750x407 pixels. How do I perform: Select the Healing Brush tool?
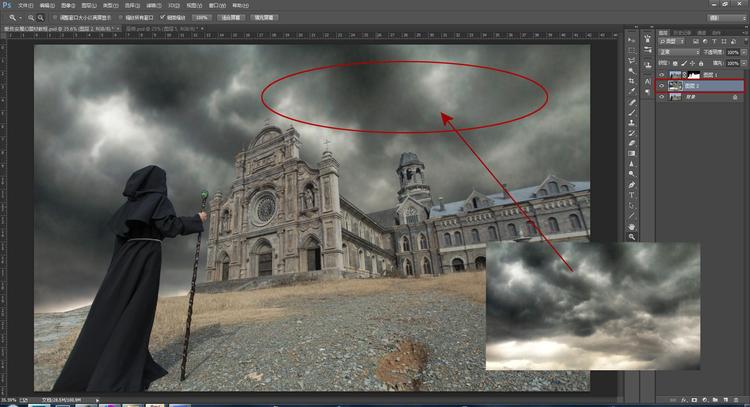point(632,102)
